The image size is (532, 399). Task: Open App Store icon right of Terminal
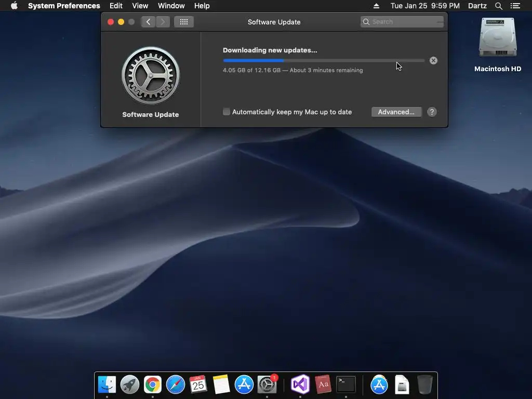(x=379, y=384)
